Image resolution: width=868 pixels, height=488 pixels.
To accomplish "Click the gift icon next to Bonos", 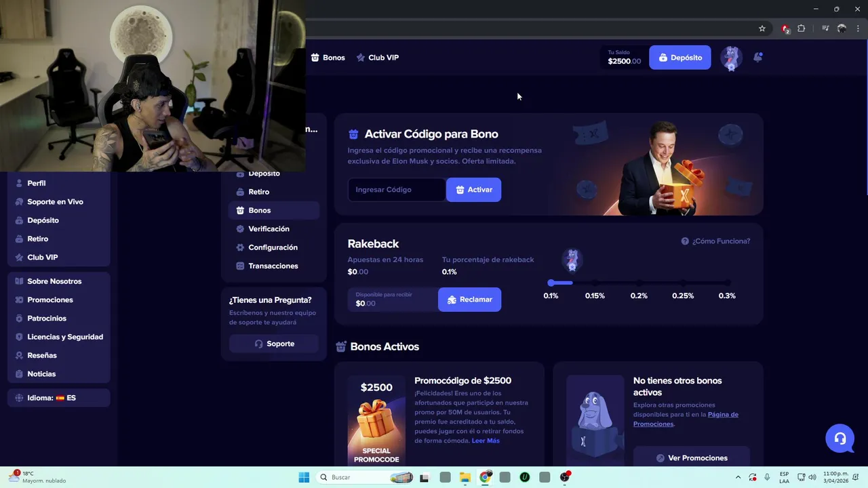I will tap(240, 210).
